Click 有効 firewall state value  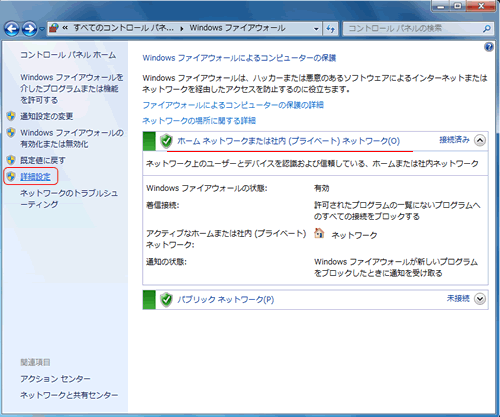tap(322, 188)
